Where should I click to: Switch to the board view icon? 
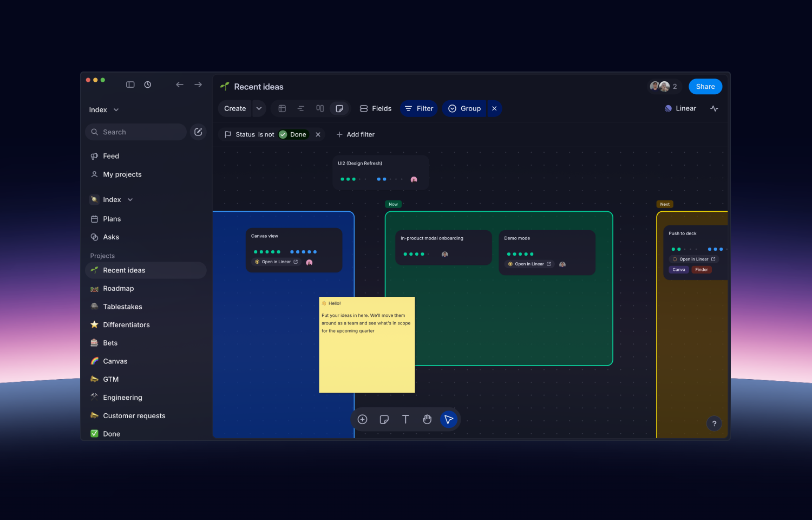tap(320, 108)
